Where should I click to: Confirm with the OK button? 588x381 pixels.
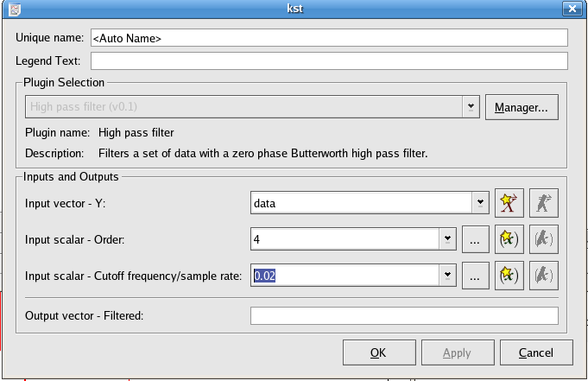pos(379,352)
